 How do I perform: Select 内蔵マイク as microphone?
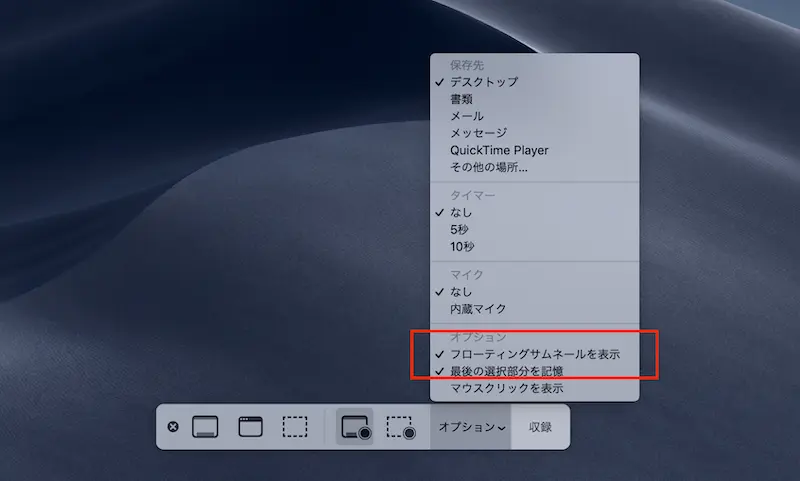coord(535,309)
